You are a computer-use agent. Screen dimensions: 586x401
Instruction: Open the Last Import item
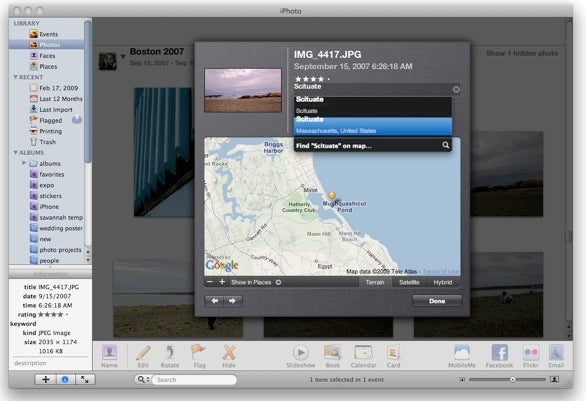tap(55, 109)
